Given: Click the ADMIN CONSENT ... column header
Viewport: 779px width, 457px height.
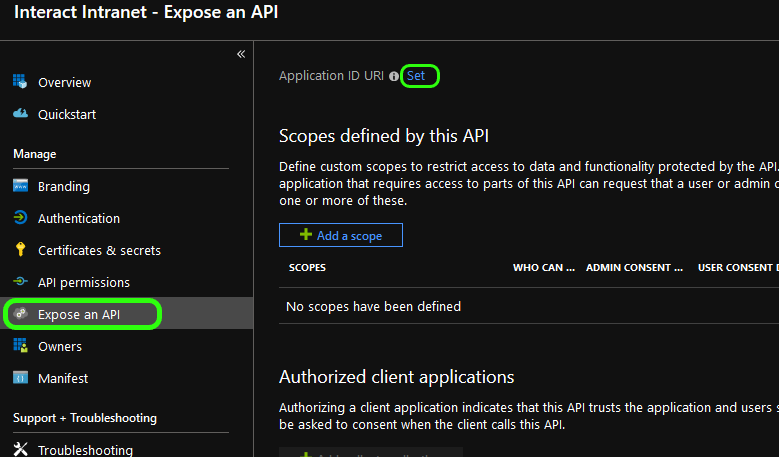Looking at the screenshot, I should click(634, 267).
